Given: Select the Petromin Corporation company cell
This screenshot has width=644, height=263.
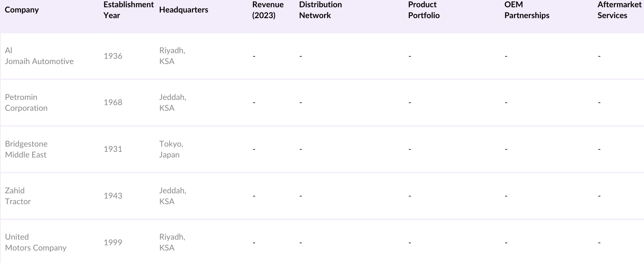Looking at the screenshot, I should coord(26,103).
